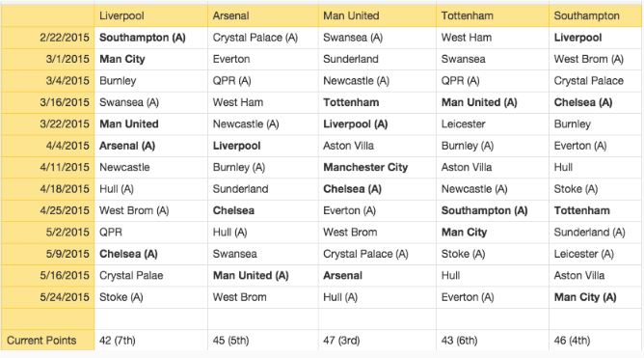Click the Manchester City fixture cell
The width and height of the screenshot is (644, 358).
(377, 167)
